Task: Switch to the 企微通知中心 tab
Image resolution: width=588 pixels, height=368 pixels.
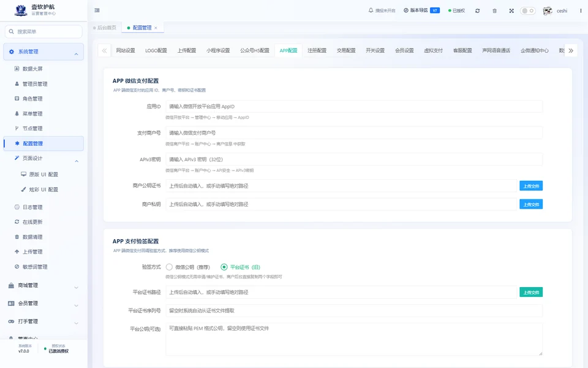Action: [534, 50]
